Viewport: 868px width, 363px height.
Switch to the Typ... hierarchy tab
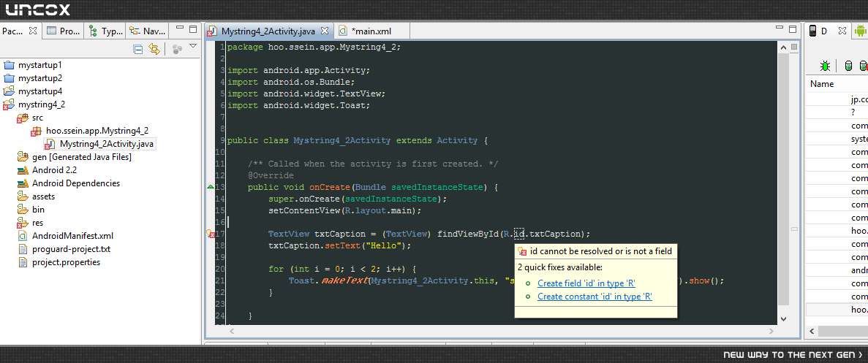pyautogui.click(x=106, y=31)
